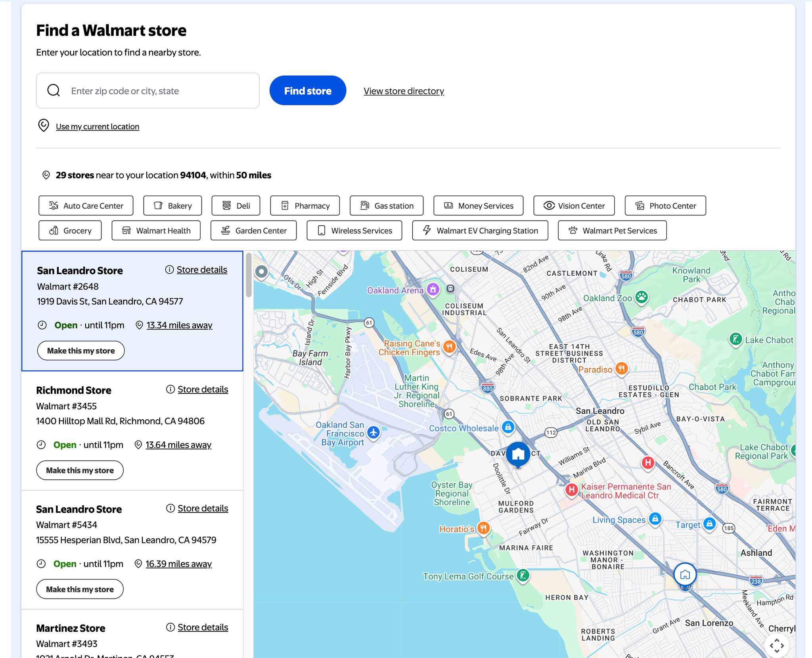Viewport: 812px width, 658px height.
Task: Click the Costco Wholesale marker on the map
Action: point(507,427)
